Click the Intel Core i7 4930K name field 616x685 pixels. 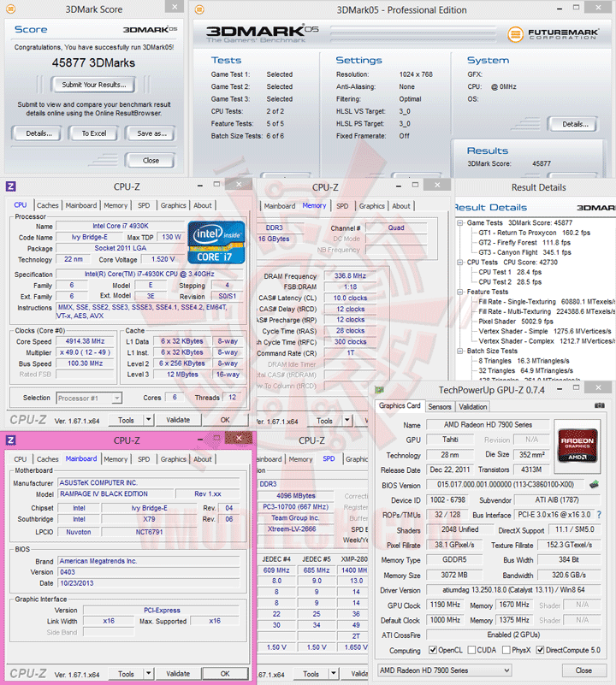[121, 226]
